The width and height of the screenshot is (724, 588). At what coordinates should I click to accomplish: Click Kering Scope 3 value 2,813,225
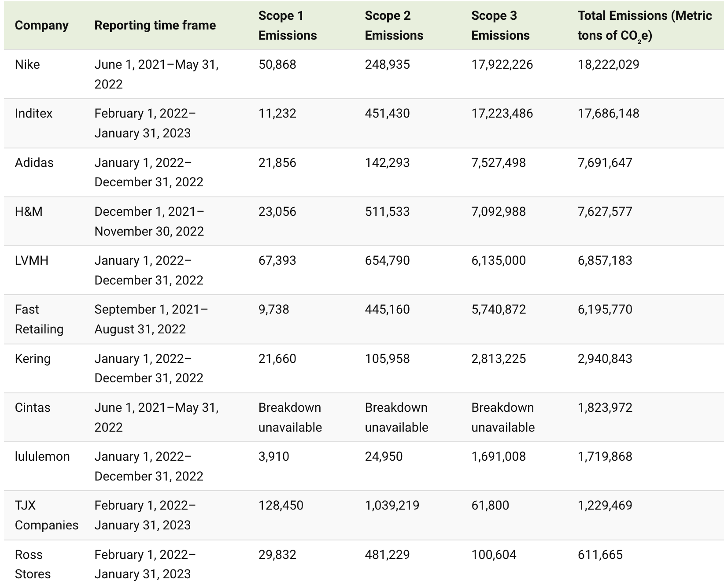pos(499,359)
